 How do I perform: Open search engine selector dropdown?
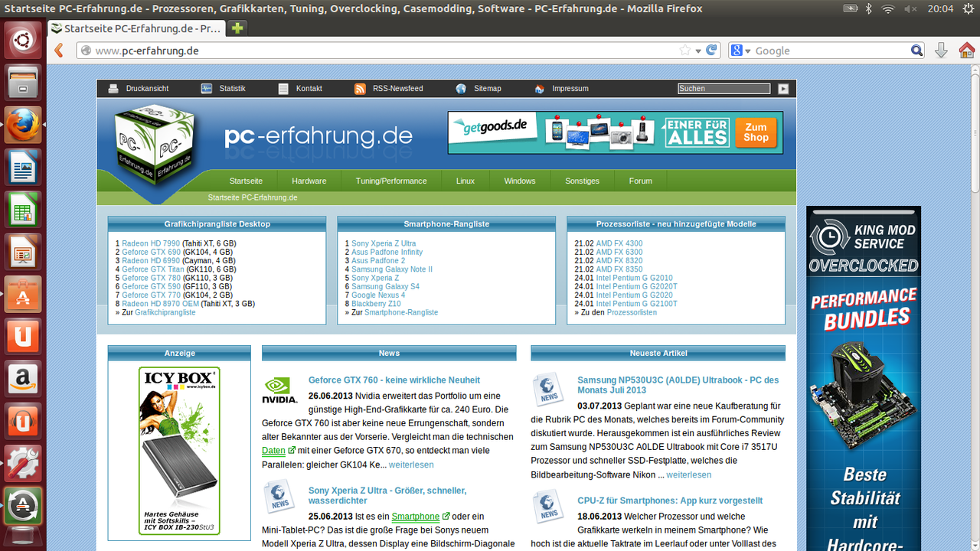coord(748,51)
